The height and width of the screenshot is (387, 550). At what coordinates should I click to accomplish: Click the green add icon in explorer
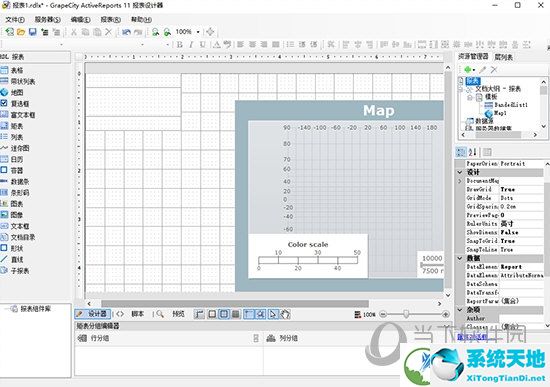point(467,70)
